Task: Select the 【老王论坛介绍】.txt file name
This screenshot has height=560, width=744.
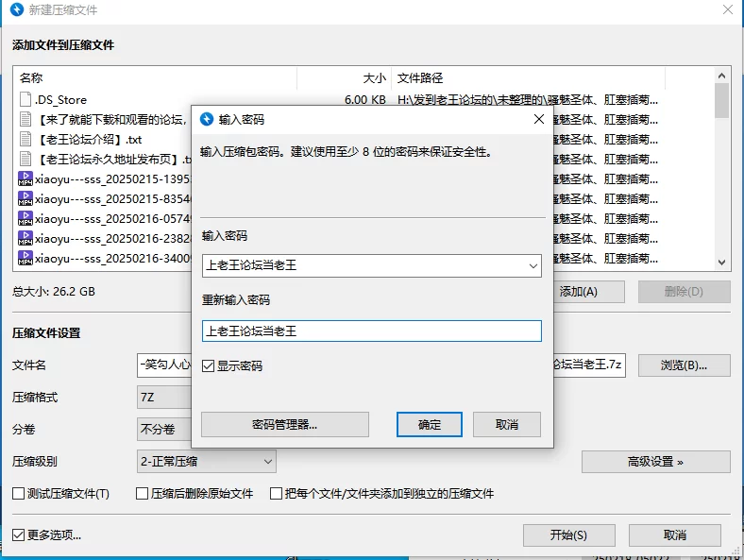Action: click(89, 140)
